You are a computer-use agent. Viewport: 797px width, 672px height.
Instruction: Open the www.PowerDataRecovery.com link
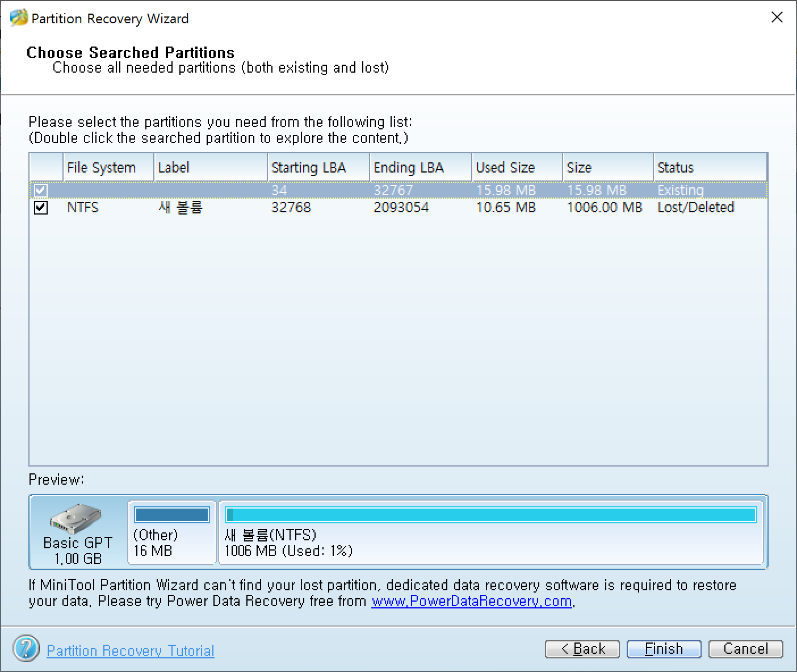point(472,601)
